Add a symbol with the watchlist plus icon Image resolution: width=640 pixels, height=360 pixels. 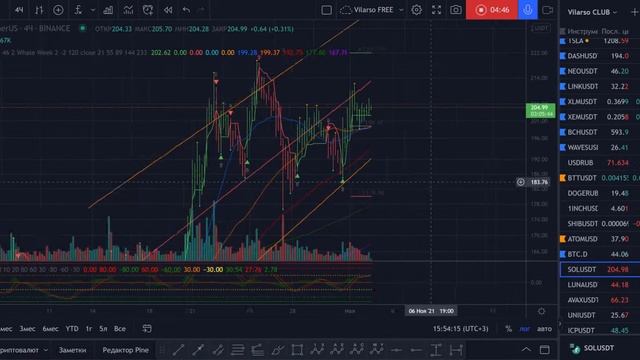click(x=635, y=12)
